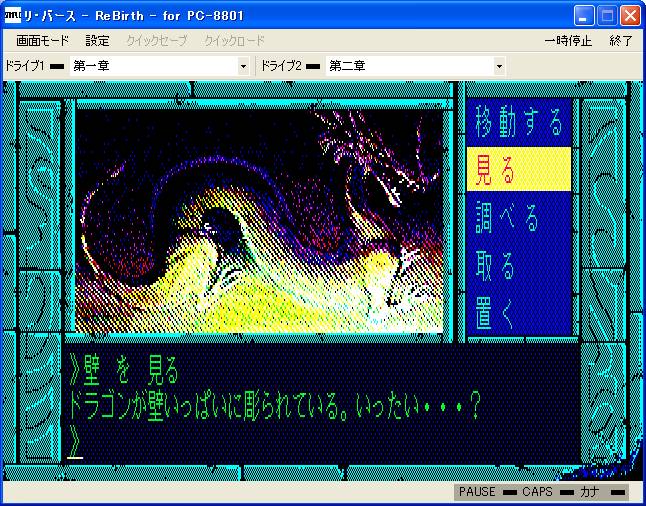Expand the ドライブ2 disk dropdown arrow
646x506 pixels.
(499, 66)
